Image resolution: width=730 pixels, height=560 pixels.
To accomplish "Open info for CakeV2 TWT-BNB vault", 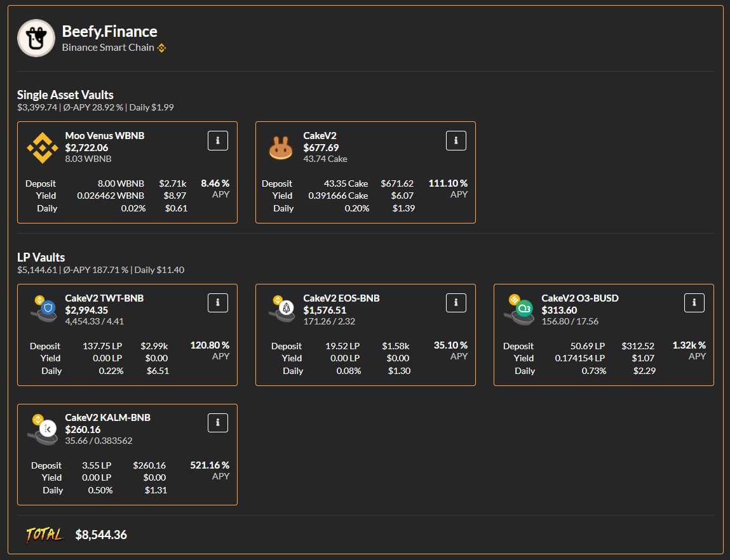I will pyautogui.click(x=218, y=303).
